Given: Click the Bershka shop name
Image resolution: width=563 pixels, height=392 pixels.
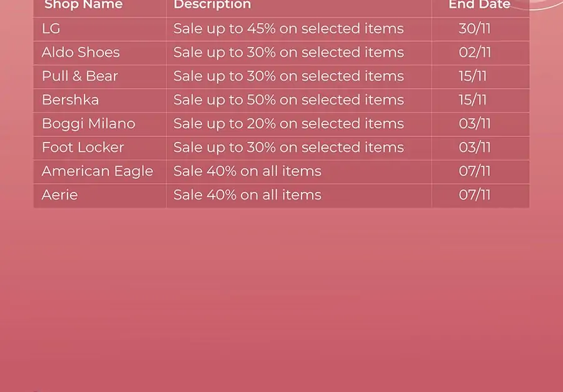Looking at the screenshot, I should [70, 100].
